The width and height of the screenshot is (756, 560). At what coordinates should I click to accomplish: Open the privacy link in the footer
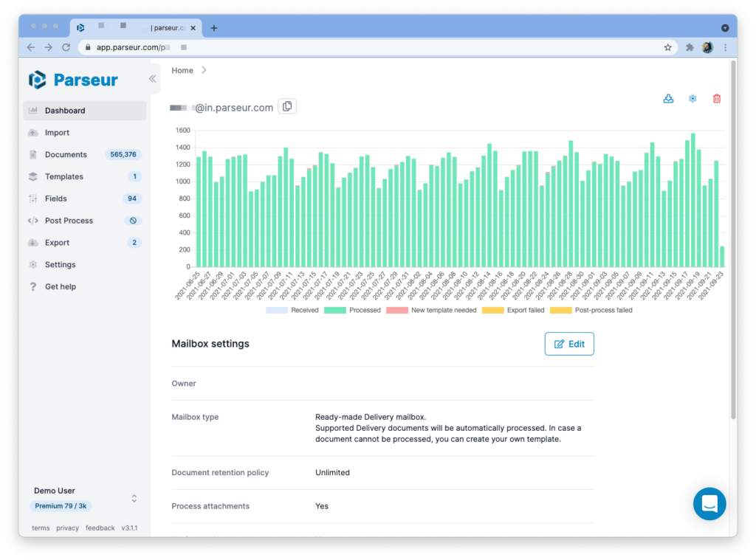coord(67,528)
